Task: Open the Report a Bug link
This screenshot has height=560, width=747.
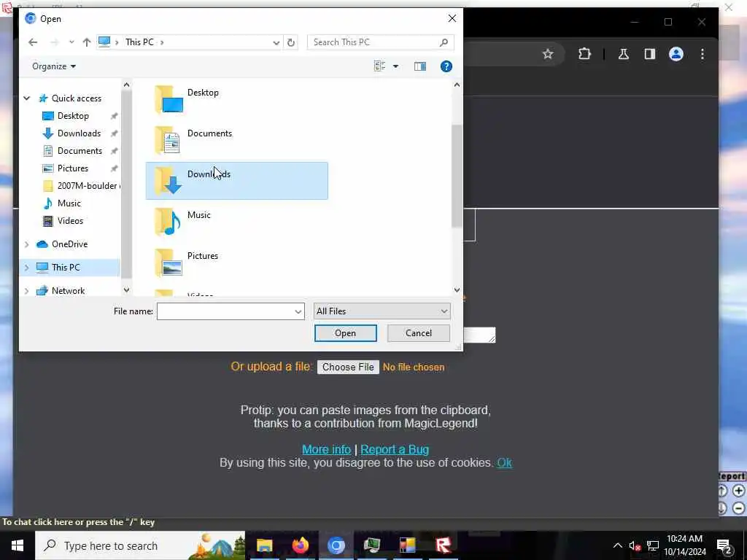Action: [x=395, y=449]
